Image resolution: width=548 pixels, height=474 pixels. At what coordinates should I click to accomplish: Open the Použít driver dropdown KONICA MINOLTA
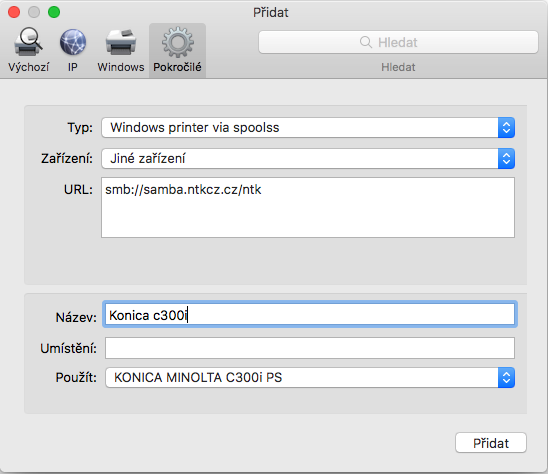click(310, 378)
